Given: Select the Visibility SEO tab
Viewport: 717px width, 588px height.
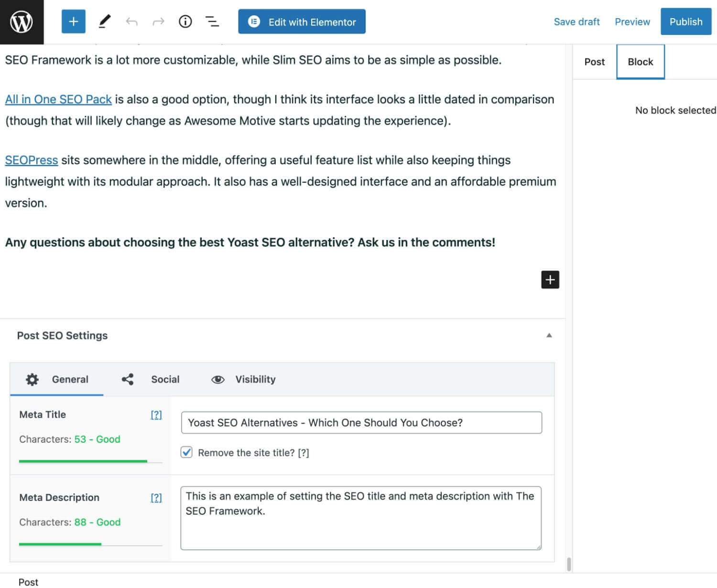Looking at the screenshot, I should pos(243,380).
